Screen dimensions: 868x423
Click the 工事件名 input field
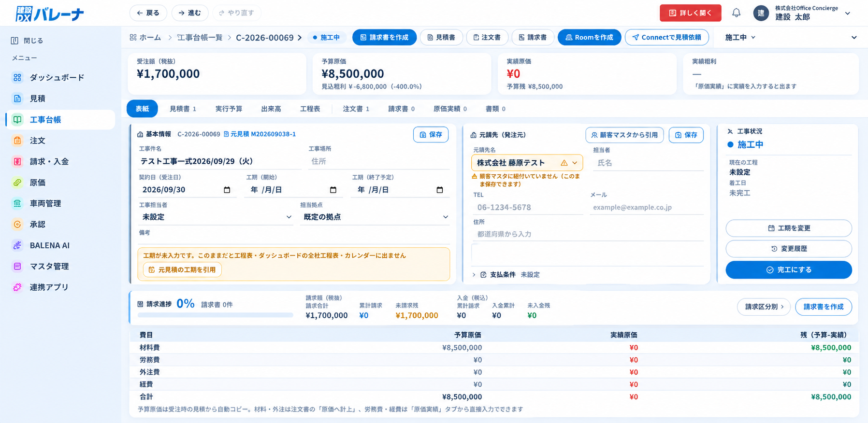click(220, 161)
